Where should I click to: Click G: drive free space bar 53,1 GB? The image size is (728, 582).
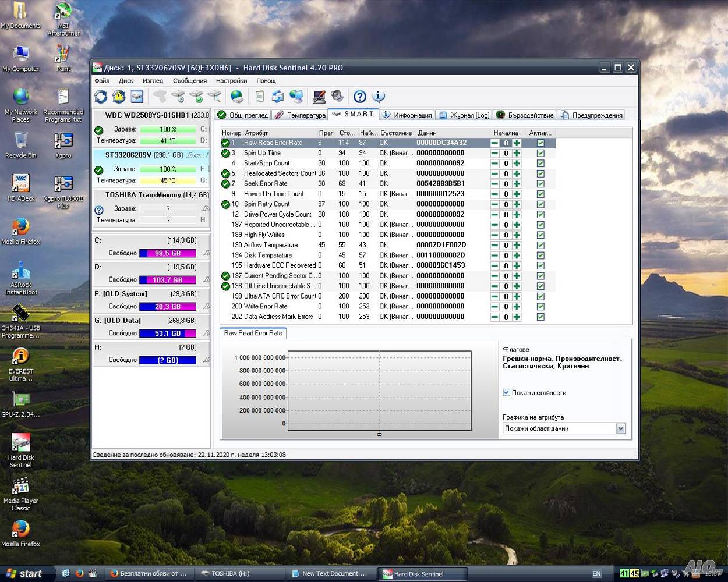click(x=168, y=333)
